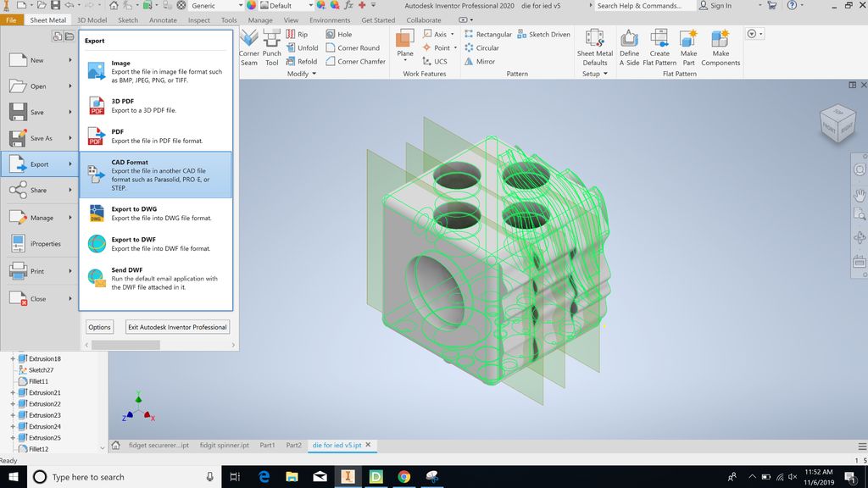This screenshot has height=488, width=868.
Task: Click Exit Autodesk Inventor Professional
Action: (x=178, y=327)
